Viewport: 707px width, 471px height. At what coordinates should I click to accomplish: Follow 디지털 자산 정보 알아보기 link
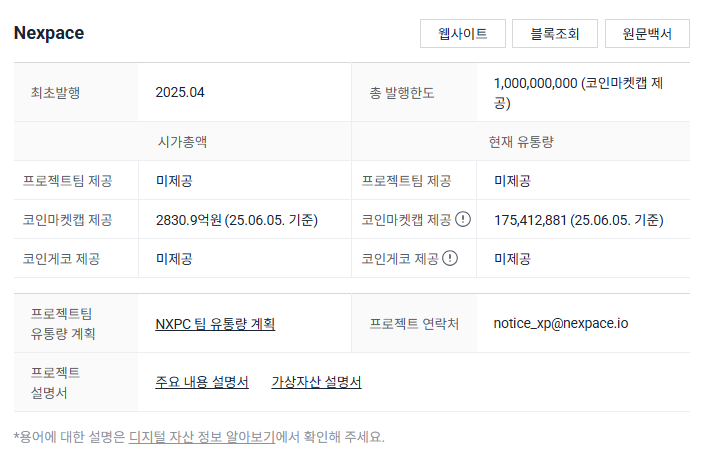[202, 437]
